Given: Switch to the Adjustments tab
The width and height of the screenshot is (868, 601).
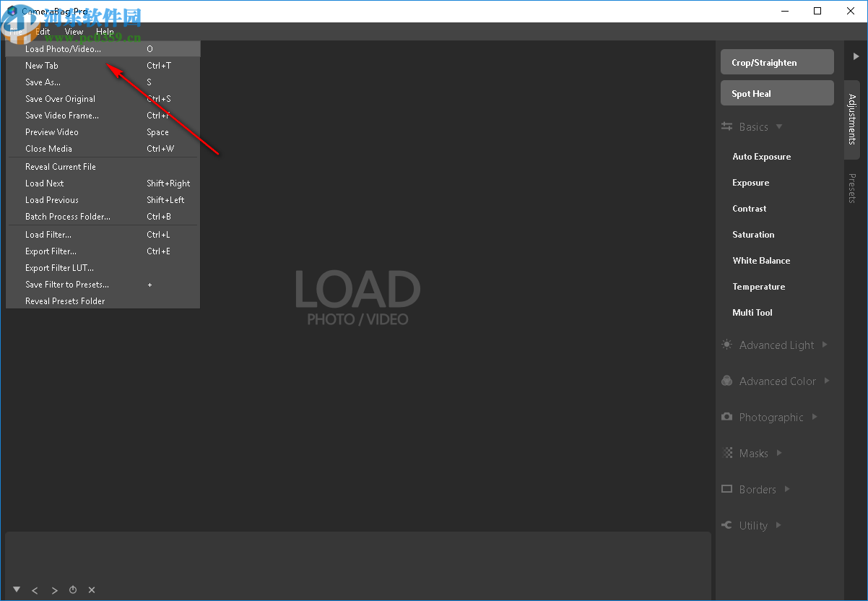Looking at the screenshot, I should 852,119.
